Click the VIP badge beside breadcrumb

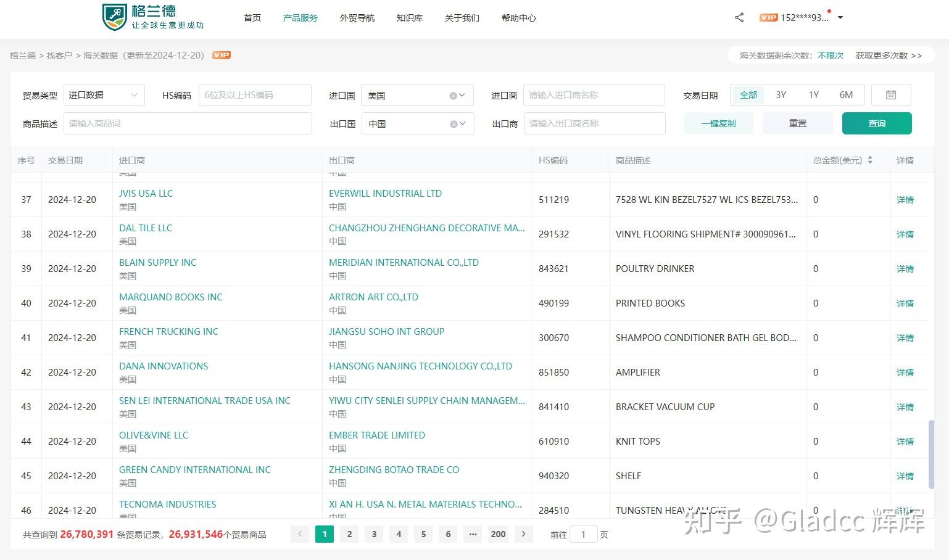pyautogui.click(x=222, y=56)
